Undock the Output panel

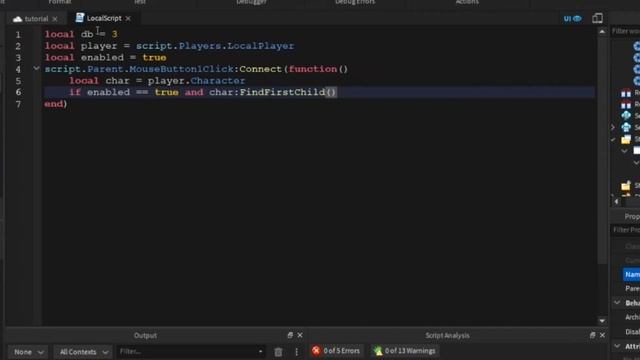click(290, 335)
